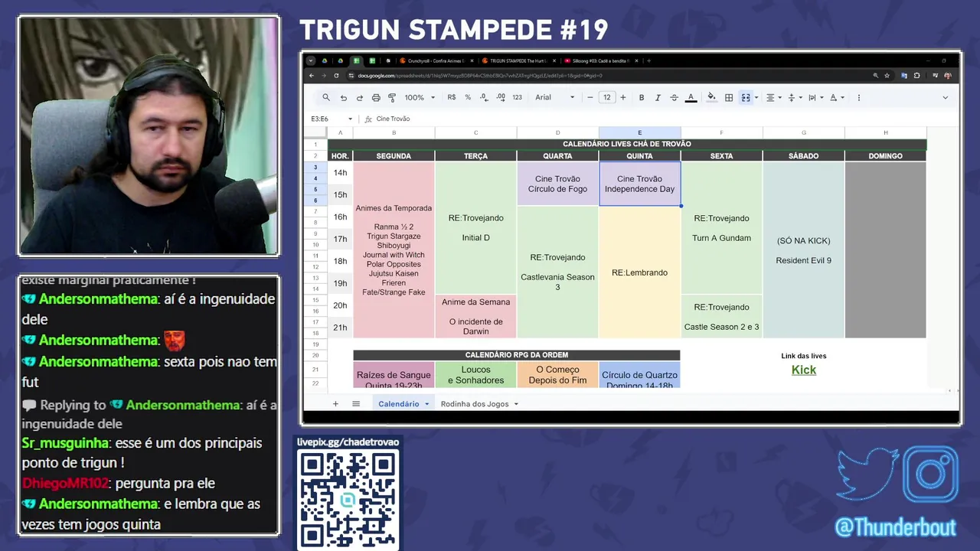
Task: Select column E header
Action: [639, 132]
